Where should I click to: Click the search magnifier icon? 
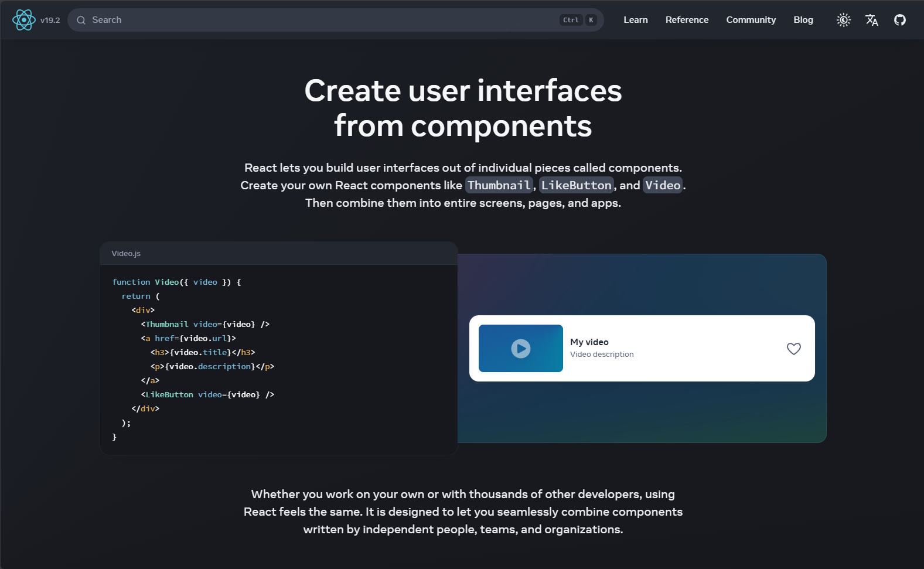coord(81,20)
